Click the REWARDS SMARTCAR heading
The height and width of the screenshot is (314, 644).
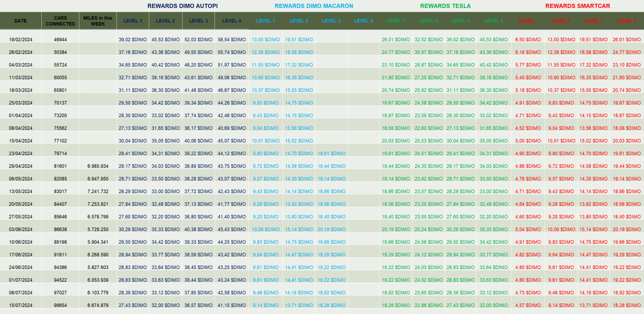(577, 6)
